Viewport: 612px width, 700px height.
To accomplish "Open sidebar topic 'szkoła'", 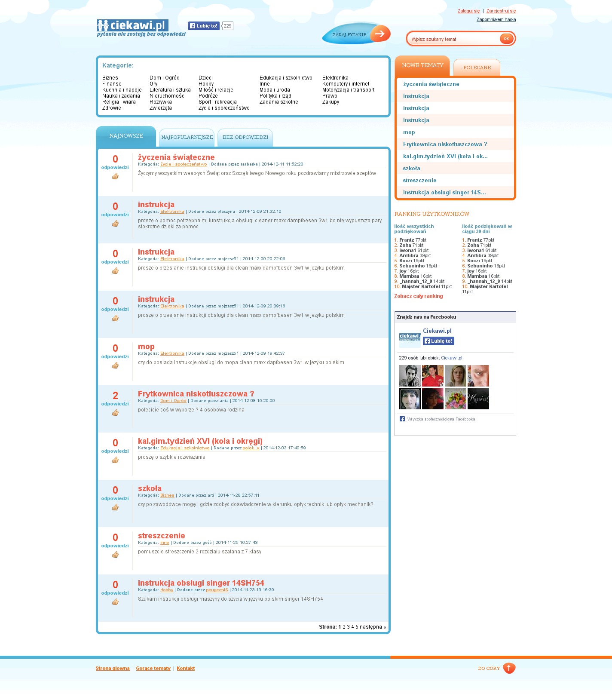I will tap(412, 169).
